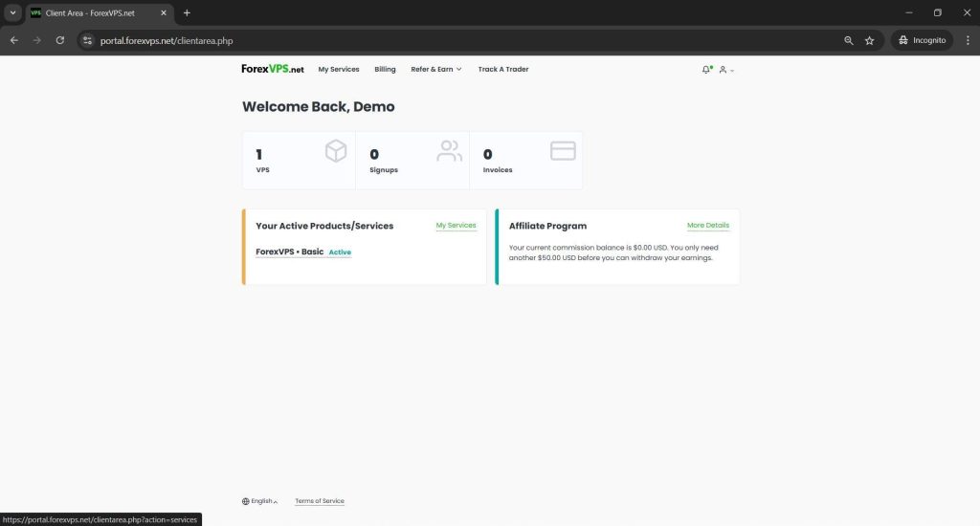Click the ForexVPS.net logo

coord(273,70)
